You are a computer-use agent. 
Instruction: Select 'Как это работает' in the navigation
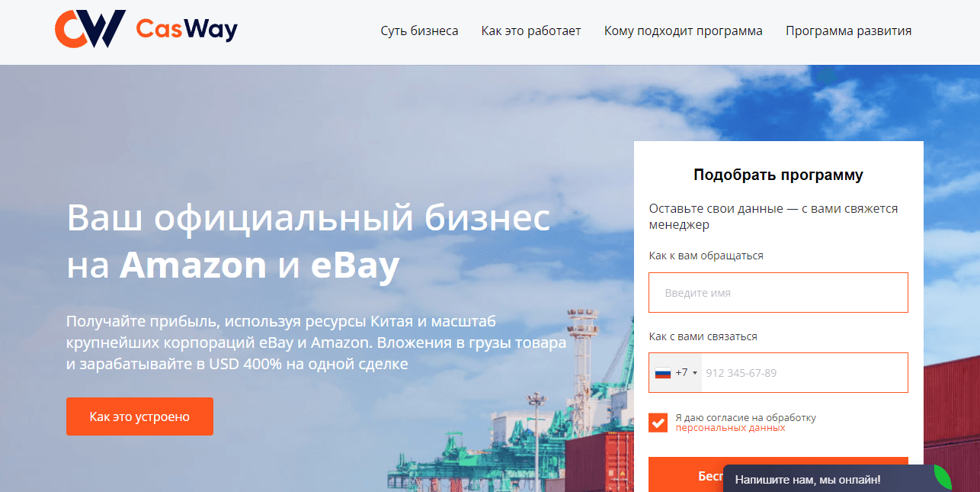[531, 31]
